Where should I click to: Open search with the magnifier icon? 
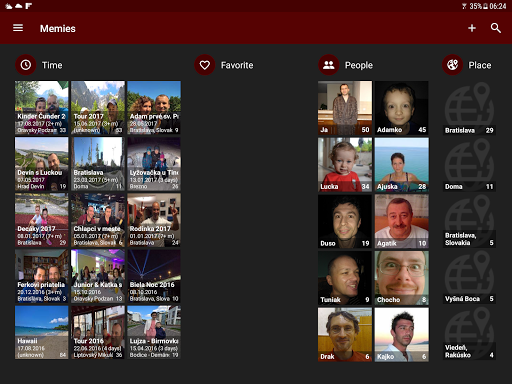[496, 28]
